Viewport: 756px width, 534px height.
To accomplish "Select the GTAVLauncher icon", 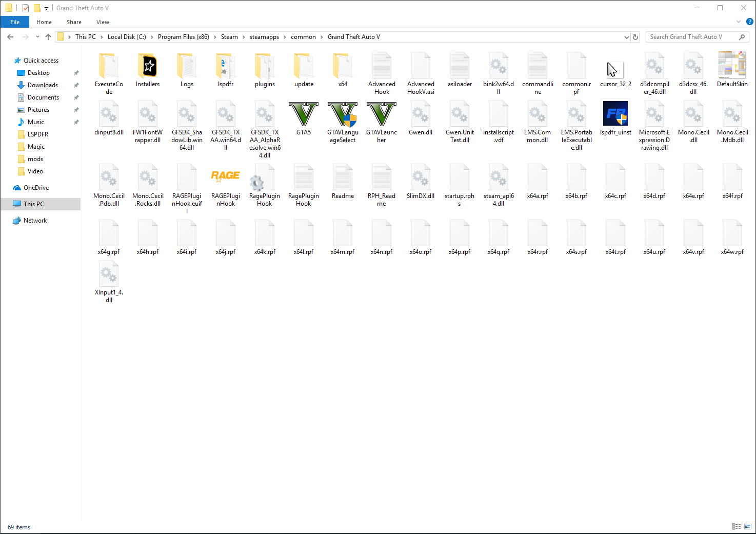I will pos(382,114).
